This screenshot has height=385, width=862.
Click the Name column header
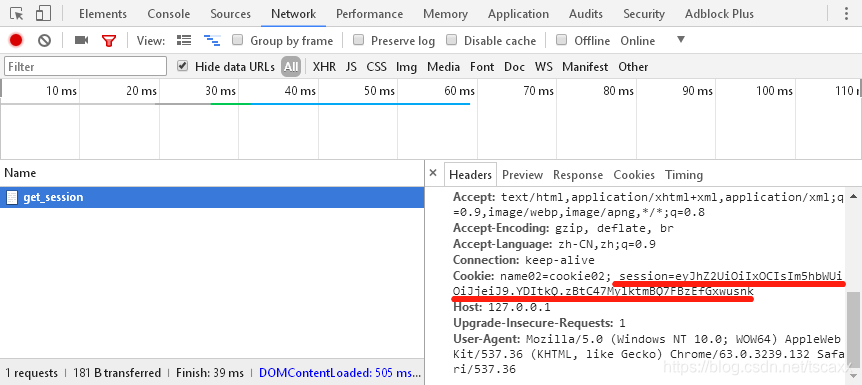point(212,173)
